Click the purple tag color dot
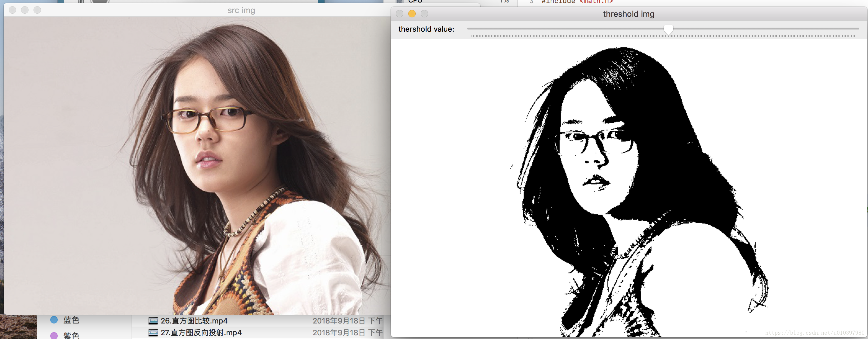868x339 pixels. tap(54, 335)
